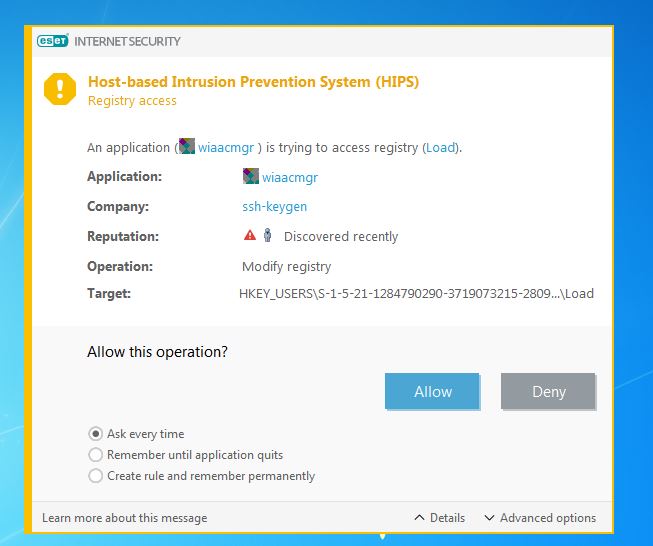Click the Load link in the description
653x546 pixels.
coord(441,147)
